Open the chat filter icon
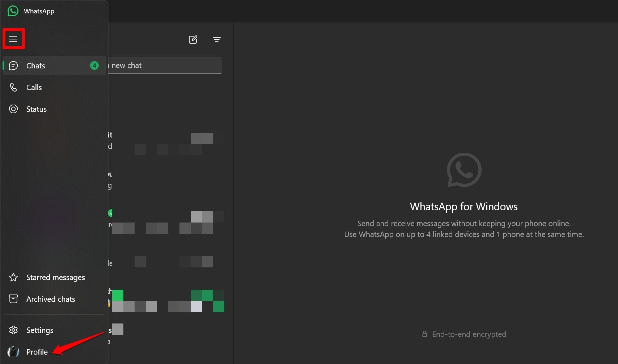 click(216, 40)
